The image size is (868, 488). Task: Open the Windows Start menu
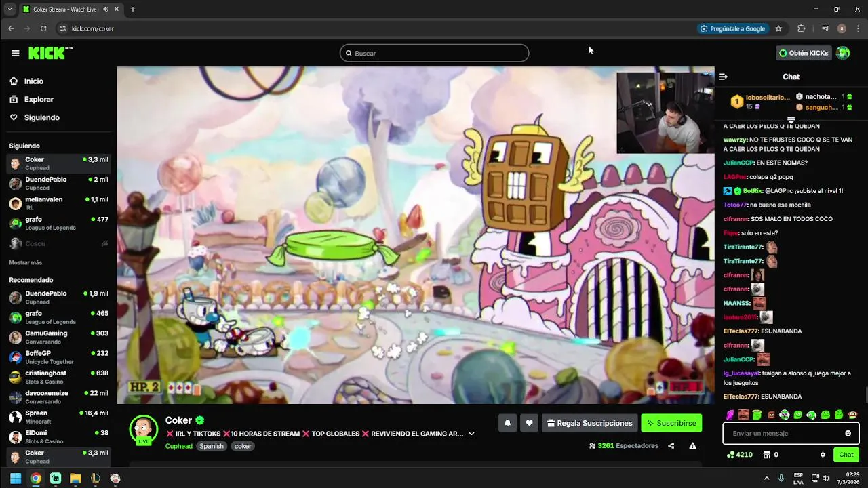point(15,478)
